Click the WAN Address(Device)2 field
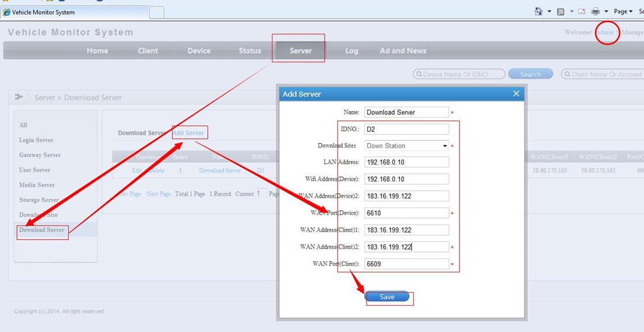The width and height of the screenshot is (644, 332). [x=406, y=196]
